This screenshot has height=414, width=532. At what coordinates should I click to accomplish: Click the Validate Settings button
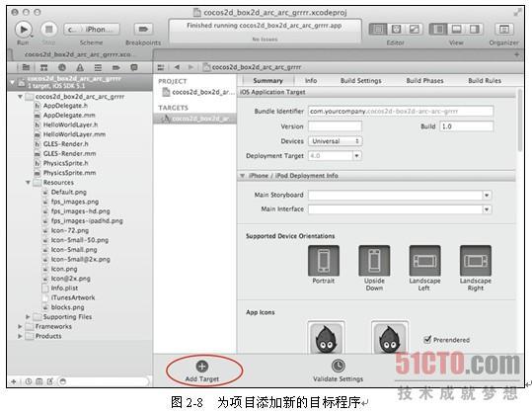click(338, 372)
